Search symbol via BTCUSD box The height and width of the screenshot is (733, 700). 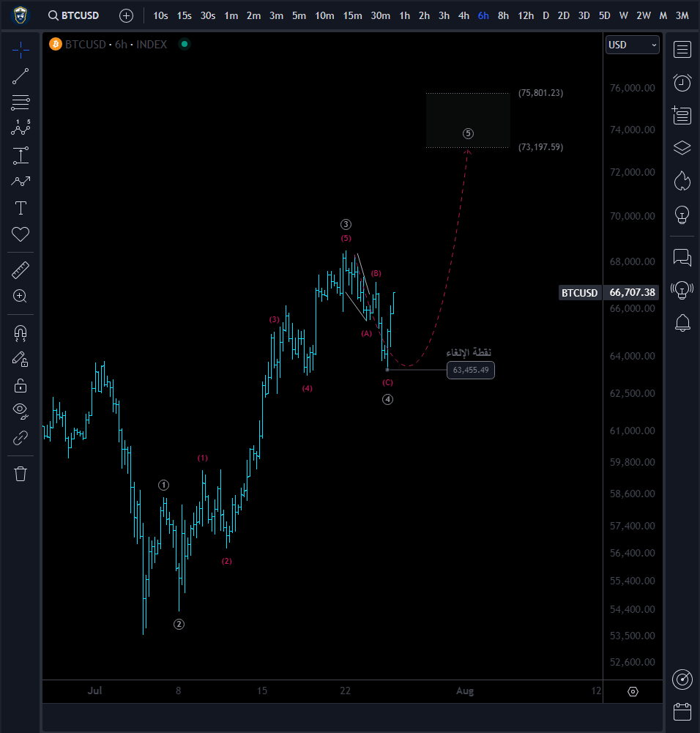pos(74,15)
